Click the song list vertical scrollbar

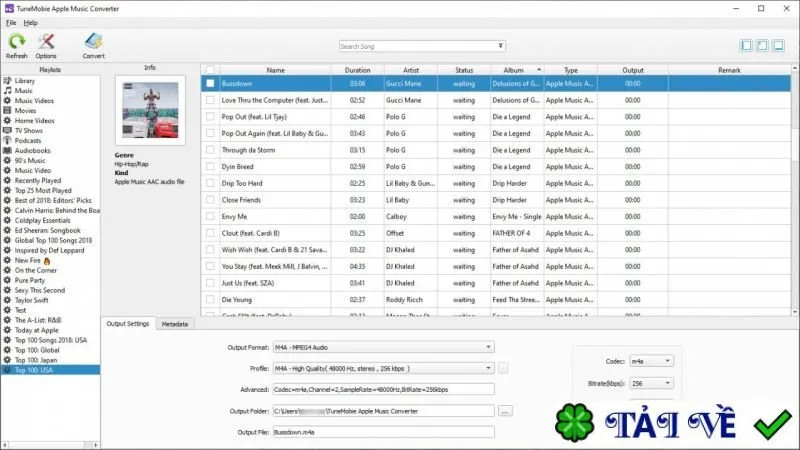pyautogui.click(x=795, y=190)
